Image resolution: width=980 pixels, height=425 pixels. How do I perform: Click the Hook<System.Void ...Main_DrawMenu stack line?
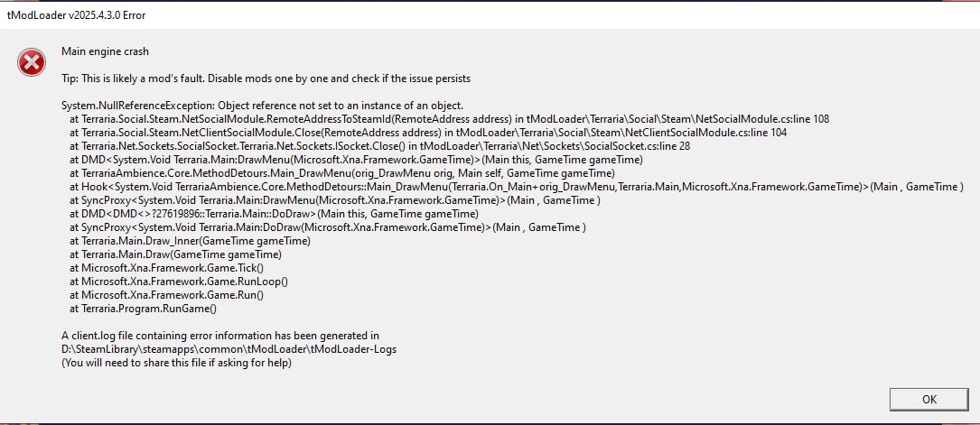[x=516, y=187]
